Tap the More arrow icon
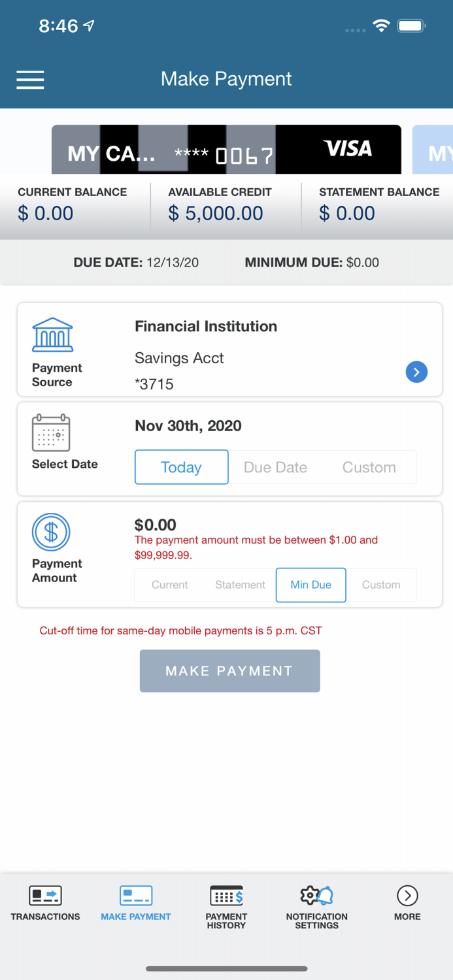453x980 pixels. (x=407, y=896)
